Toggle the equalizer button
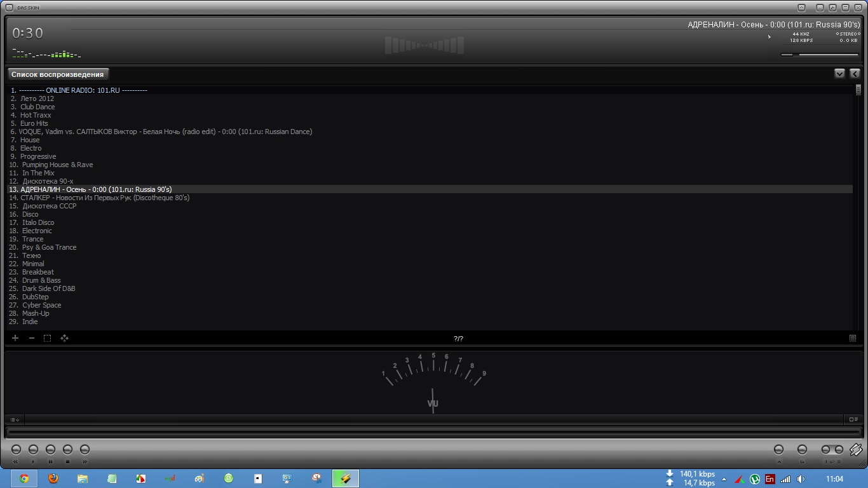Screen dimensions: 868x488 pos(802,450)
